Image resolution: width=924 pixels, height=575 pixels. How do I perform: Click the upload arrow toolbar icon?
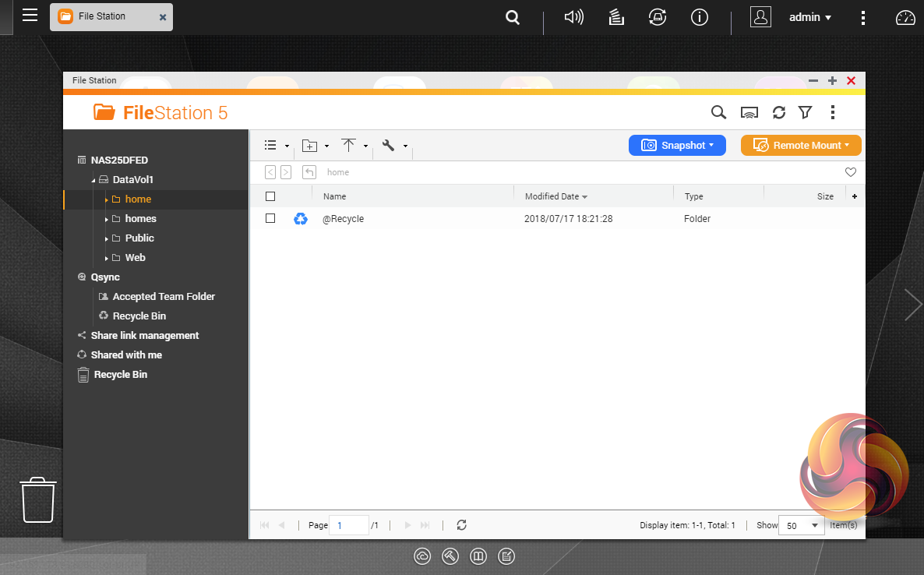(x=348, y=146)
